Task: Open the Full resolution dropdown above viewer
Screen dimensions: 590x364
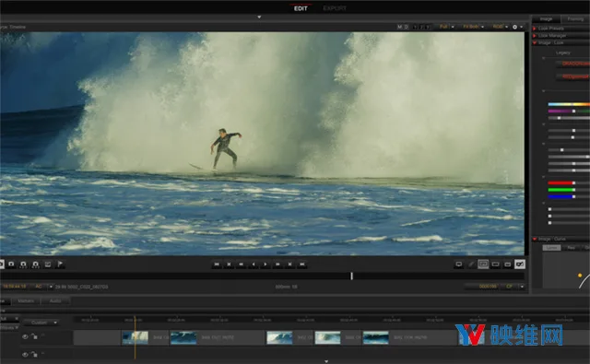Action: click(446, 27)
